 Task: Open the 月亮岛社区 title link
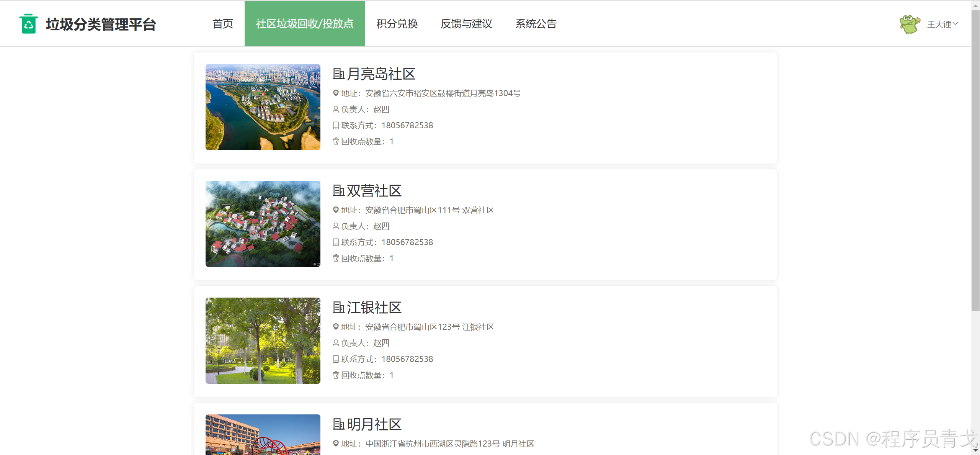click(x=381, y=74)
